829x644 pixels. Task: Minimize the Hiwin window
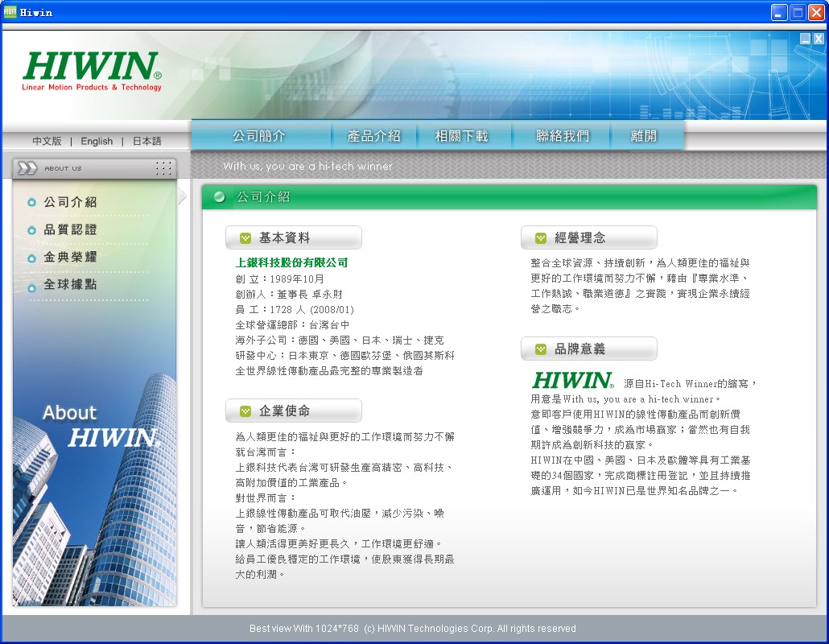[779, 12]
